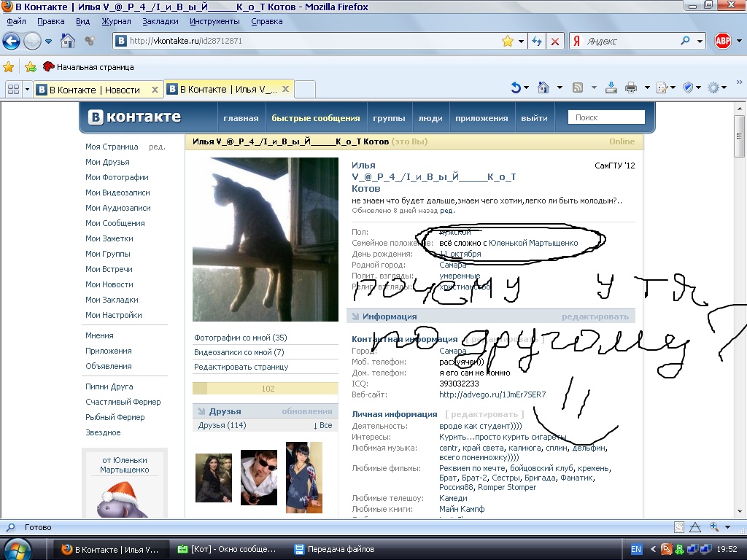747x560 pixels.
Task: Expand the tab groups dropdown arrow
Action: coord(27,89)
